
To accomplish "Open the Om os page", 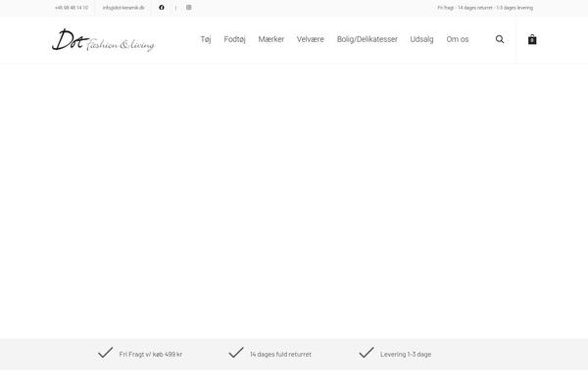I will 458,39.
